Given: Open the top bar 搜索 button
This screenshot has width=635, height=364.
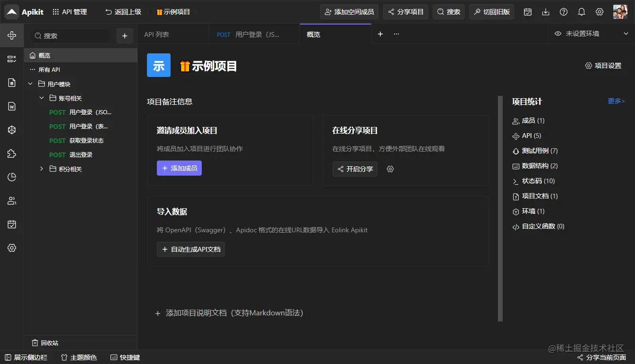Looking at the screenshot, I should click(449, 12).
